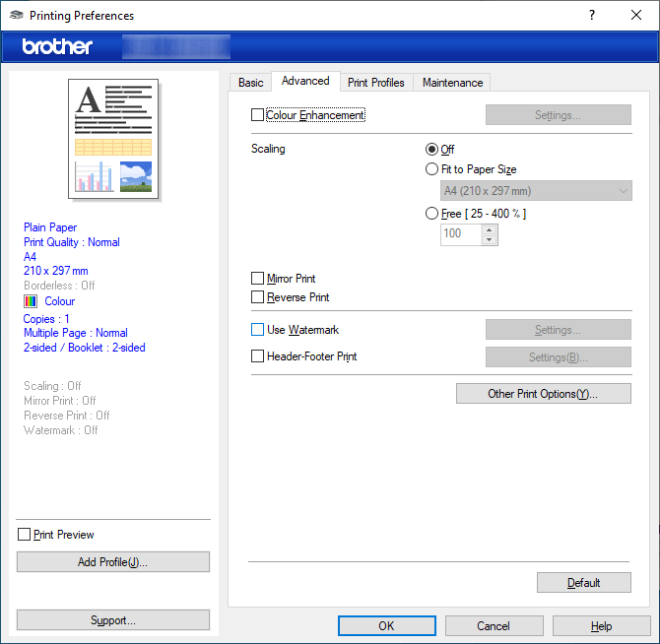Click the page layout preview thumbnail
This screenshot has height=644, width=660.
pos(113,138)
